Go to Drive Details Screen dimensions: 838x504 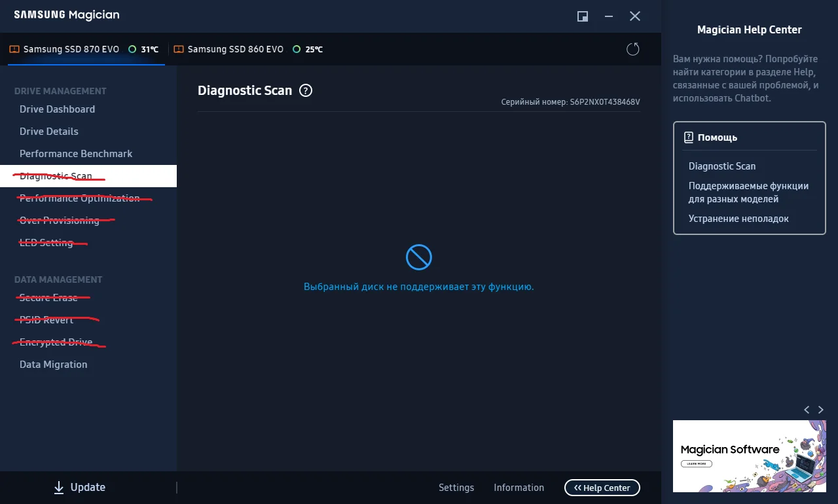point(49,132)
